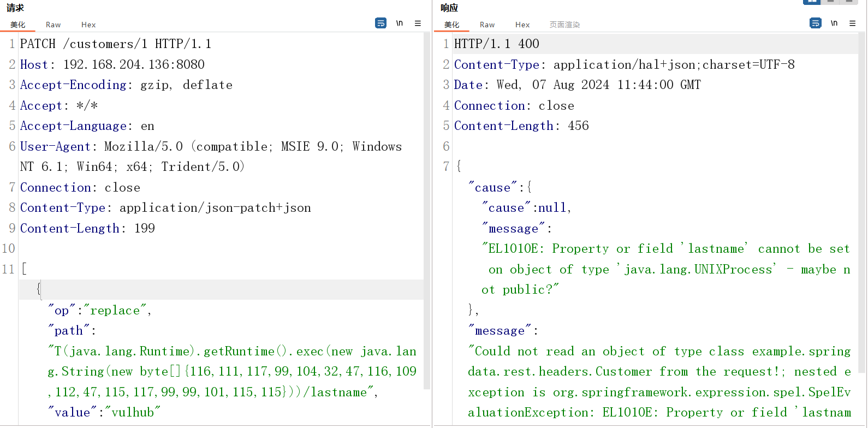Click the closing '},' in response body
The image size is (868, 428).
tap(473, 310)
